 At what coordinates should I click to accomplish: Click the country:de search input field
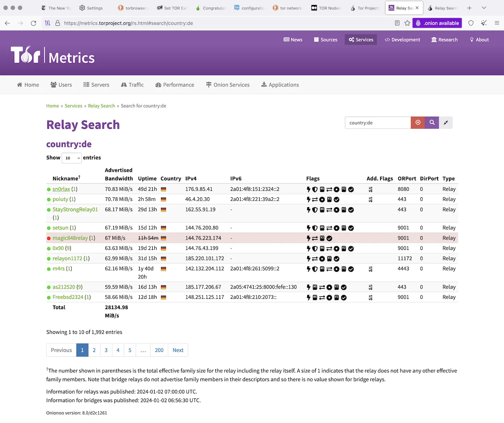pos(378,123)
